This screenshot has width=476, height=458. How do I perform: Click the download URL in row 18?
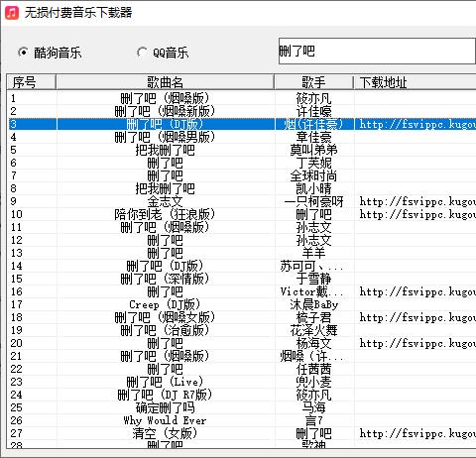(x=417, y=317)
